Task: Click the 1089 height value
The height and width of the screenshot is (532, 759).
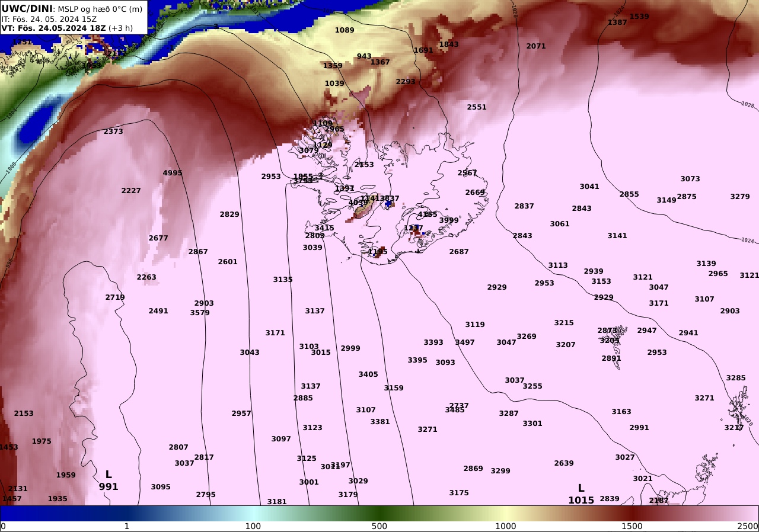Action: (x=345, y=30)
